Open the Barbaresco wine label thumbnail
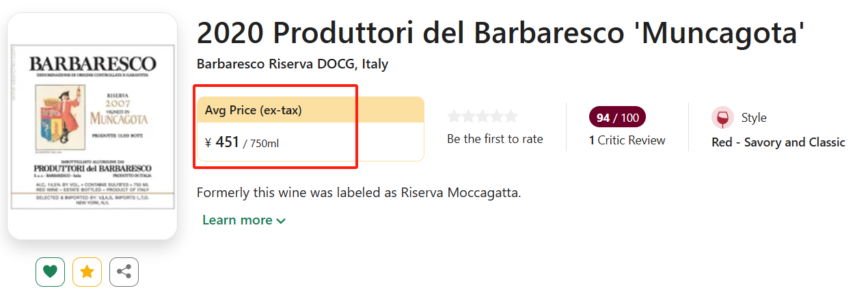The image size is (868, 297). tap(92, 127)
